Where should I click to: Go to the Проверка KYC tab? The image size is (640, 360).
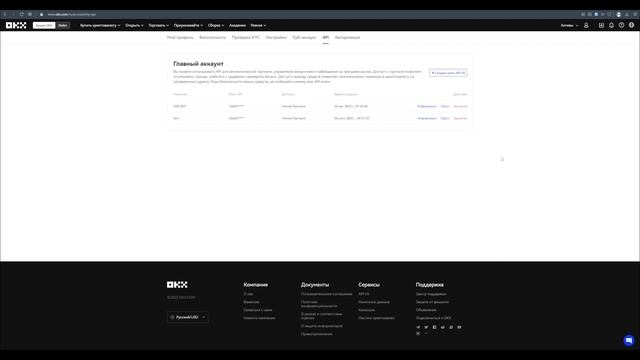click(246, 38)
